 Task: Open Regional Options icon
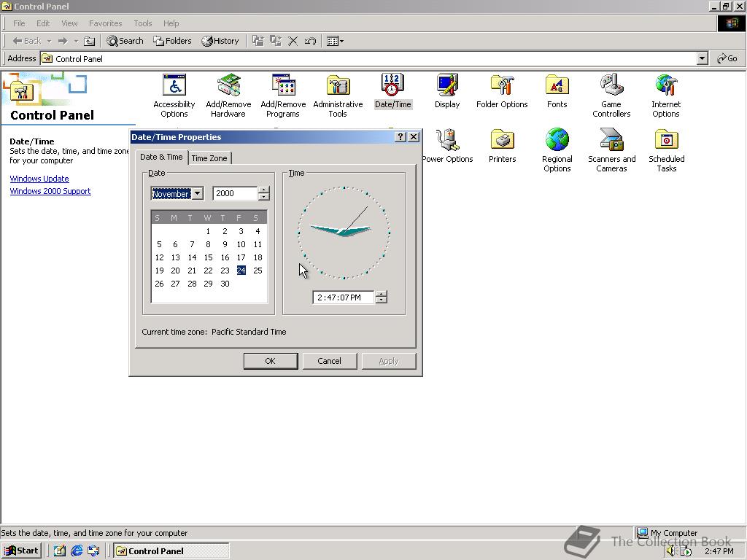coord(557,150)
